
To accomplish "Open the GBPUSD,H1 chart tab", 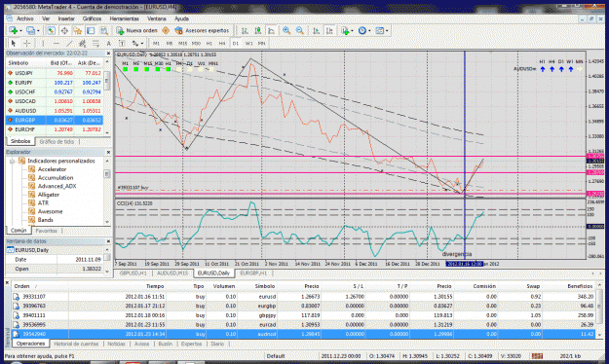I will (133, 273).
